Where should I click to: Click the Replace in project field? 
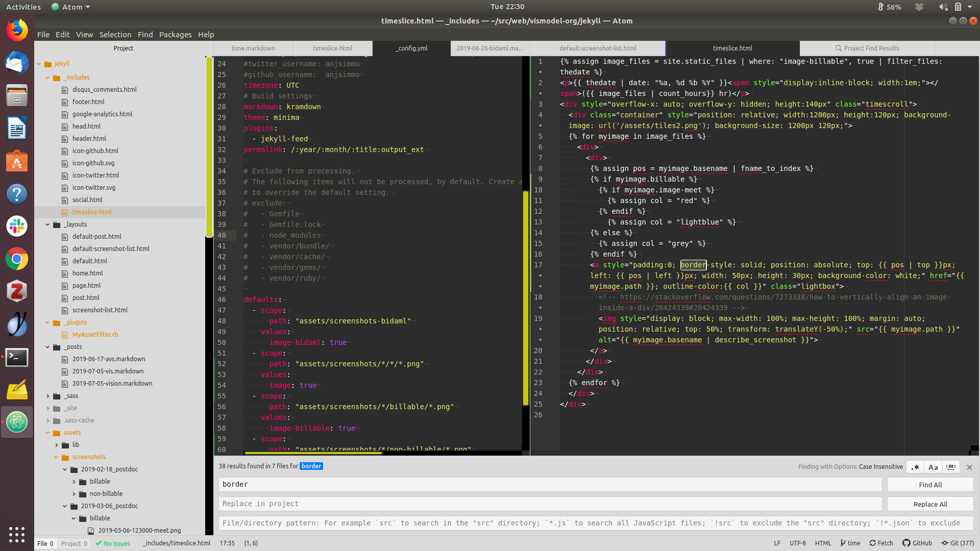click(550, 504)
